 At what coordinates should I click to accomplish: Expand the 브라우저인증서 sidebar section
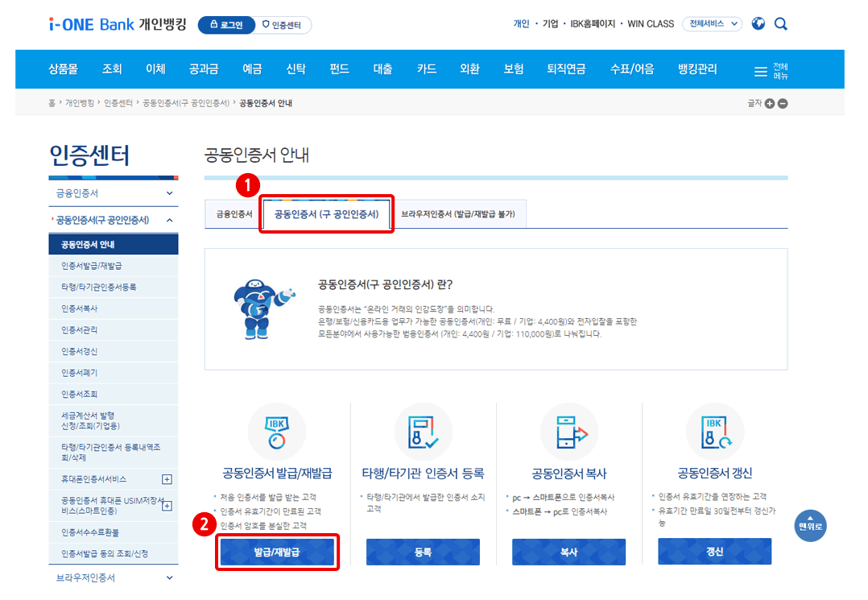pyautogui.click(x=114, y=578)
